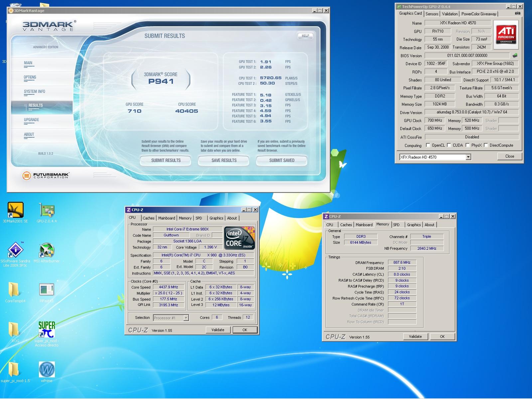Open Caches tab in CPU-Z CPU window
The width and height of the screenshot is (532, 399).
pyautogui.click(x=148, y=218)
